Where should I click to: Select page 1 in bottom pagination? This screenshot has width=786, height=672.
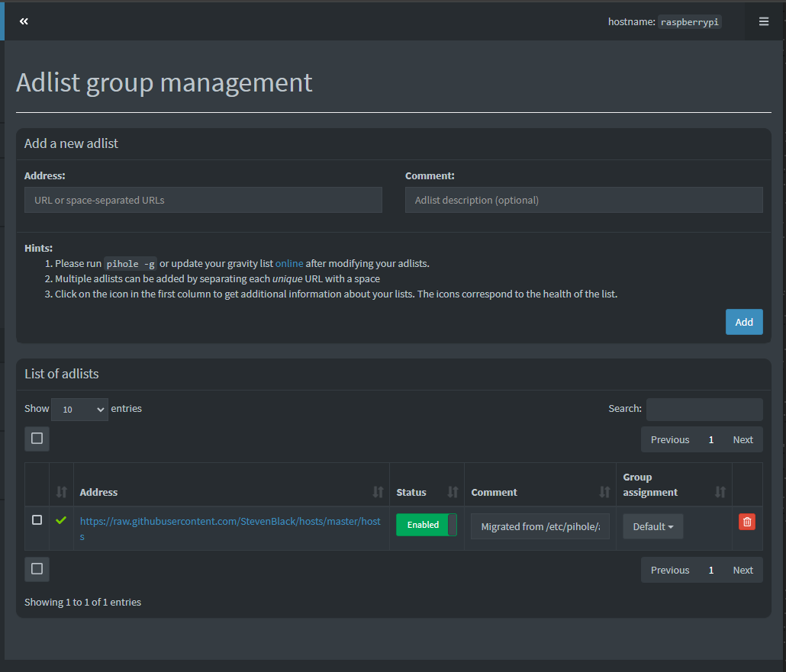[710, 570]
